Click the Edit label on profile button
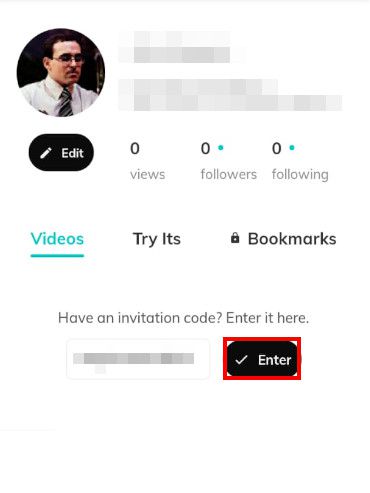This screenshot has height=493, width=370. click(x=72, y=153)
